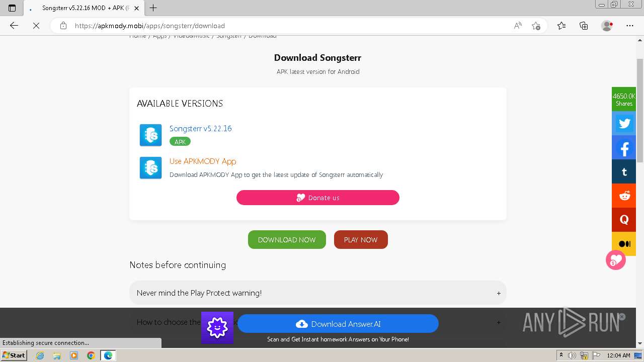Click the browser back arrow
Image resolution: width=644 pixels, height=362 pixels.
[14, 26]
